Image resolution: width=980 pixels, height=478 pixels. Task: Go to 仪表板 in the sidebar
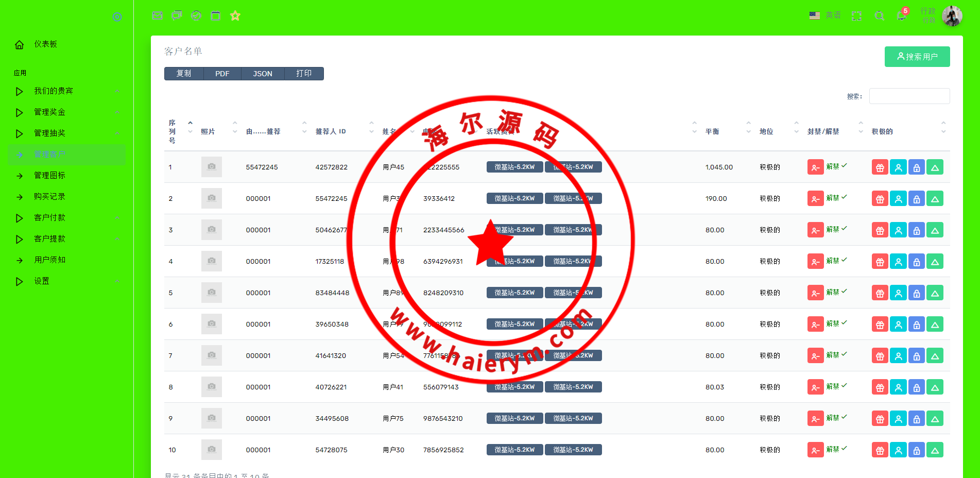click(x=45, y=44)
